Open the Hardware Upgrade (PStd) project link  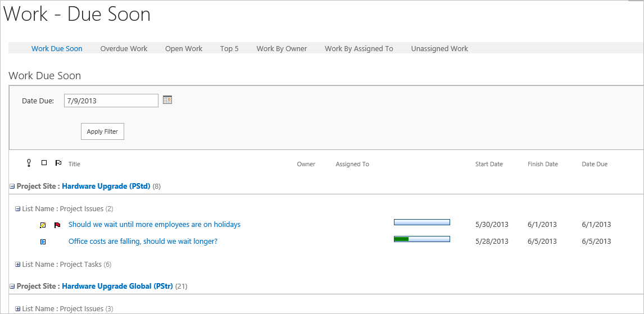pos(106,186)
